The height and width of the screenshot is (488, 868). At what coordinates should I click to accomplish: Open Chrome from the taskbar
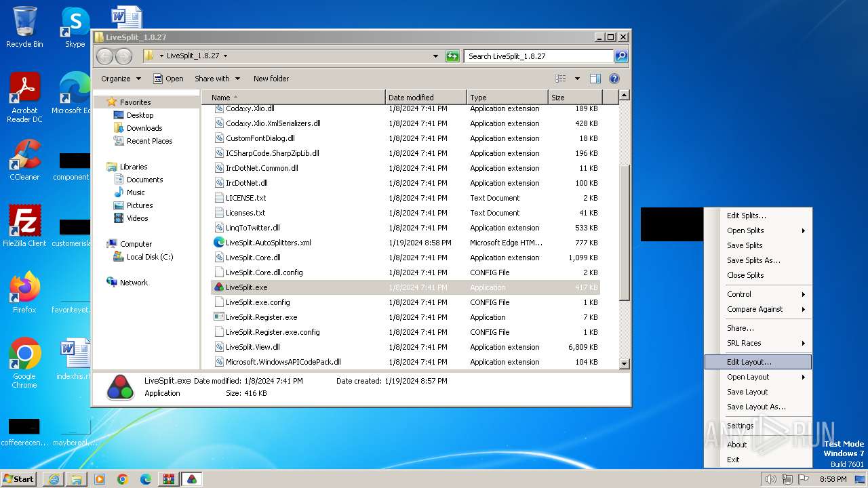pyautogui.click(x=123, y=479)
